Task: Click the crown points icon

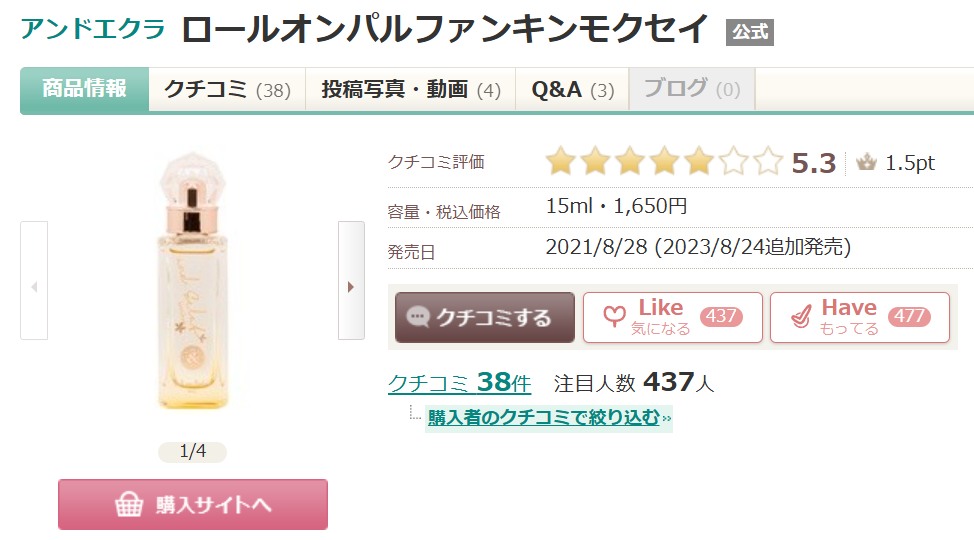Action: (866, 163)
